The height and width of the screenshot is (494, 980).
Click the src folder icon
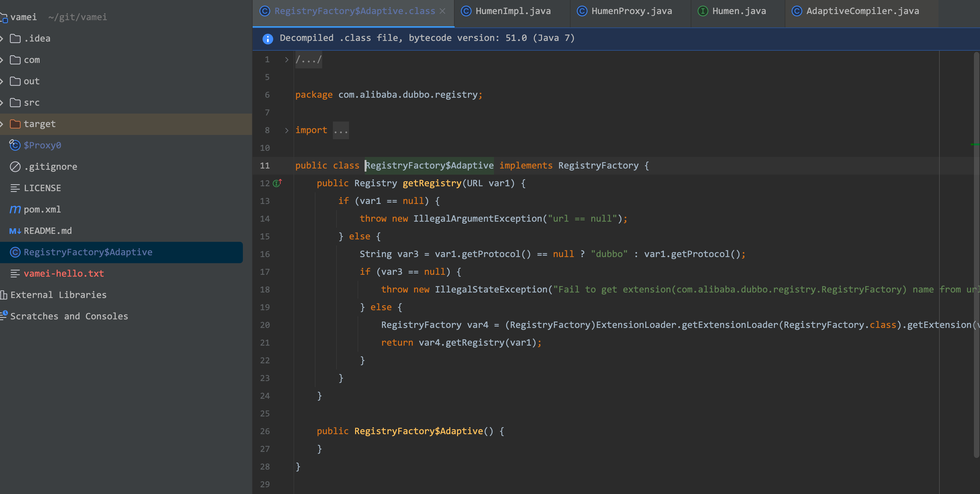tap(15, 102)
